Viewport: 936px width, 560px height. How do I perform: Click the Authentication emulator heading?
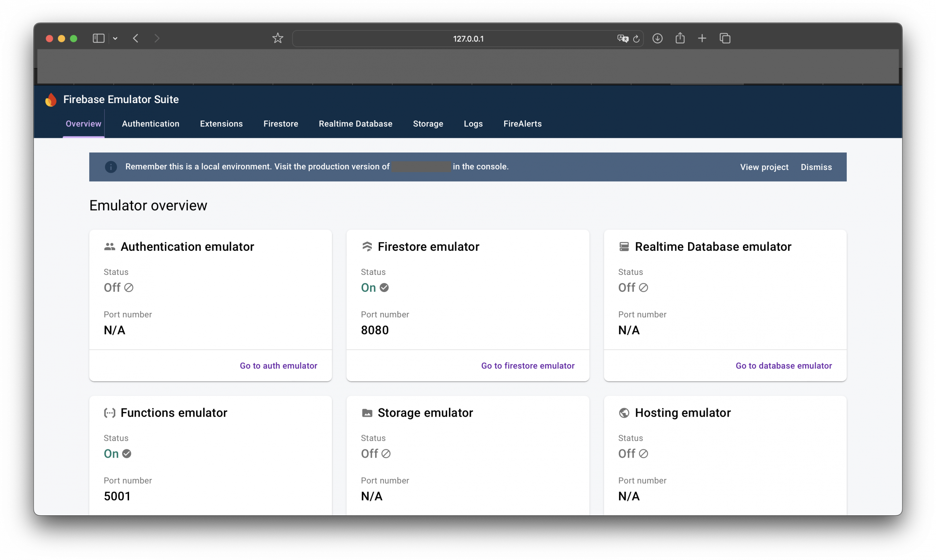coord(187,247)
